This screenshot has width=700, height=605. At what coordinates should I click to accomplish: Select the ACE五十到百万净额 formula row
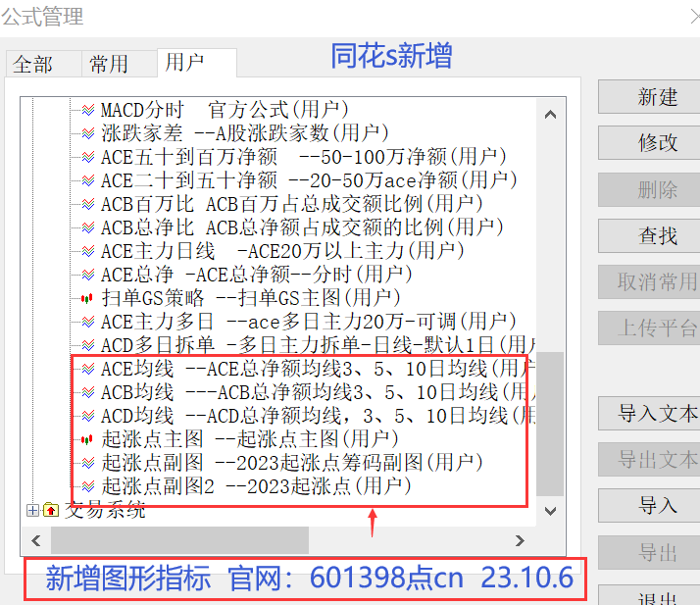pyautogui.click(x=304, y=157)
